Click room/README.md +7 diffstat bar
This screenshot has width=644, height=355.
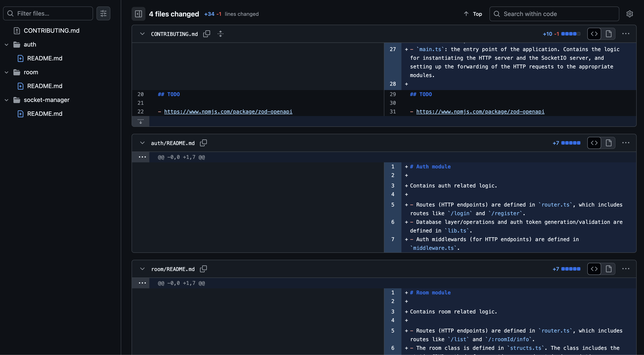571,269
